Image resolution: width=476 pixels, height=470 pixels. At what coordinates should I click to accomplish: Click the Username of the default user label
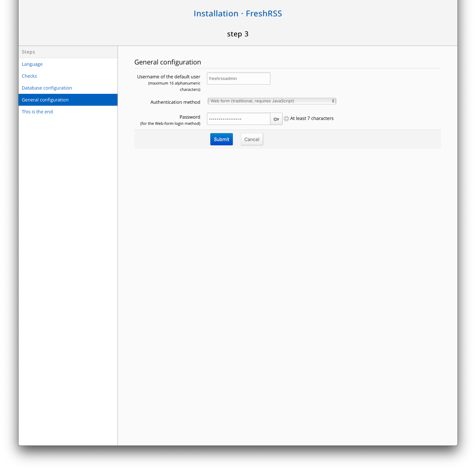click(x=169, y=77)
